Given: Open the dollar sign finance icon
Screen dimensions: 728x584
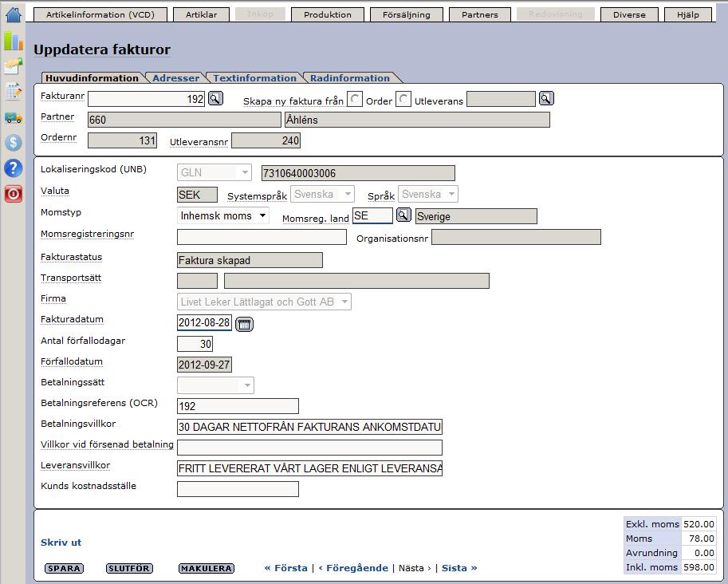Looking at the screenshot, I should [x=13, y=142].
